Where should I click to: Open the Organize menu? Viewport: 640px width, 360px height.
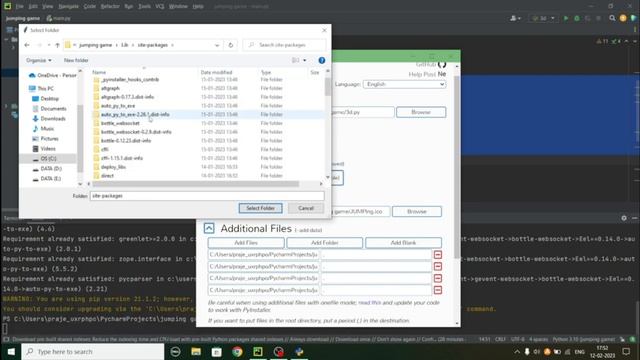pyautogui.click(x=39, y=60)
